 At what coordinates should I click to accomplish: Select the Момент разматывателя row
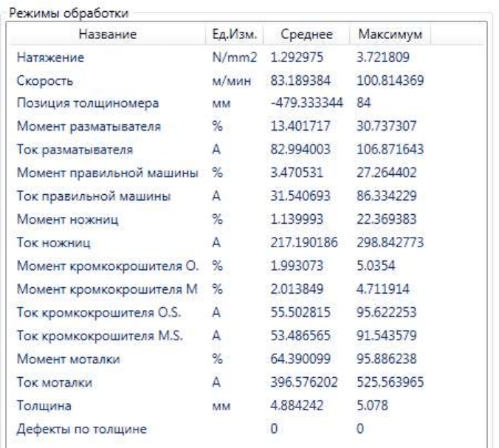[x=246, y=126]
